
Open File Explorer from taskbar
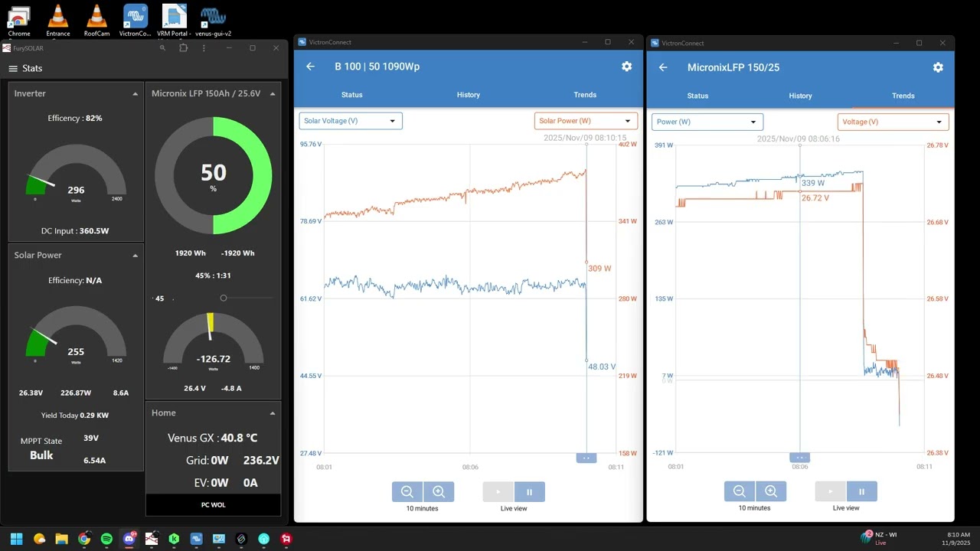click(61, 539)
